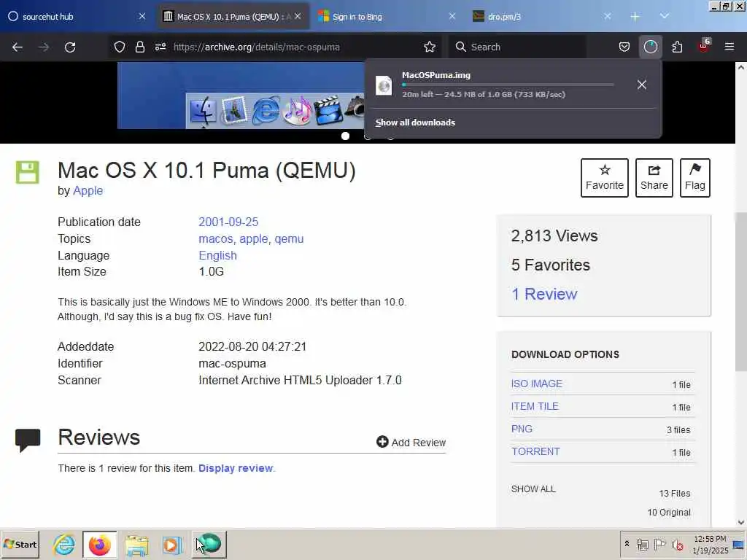Bookmark this page with the star
747x560 pixels.
click(x=430, y=47)
